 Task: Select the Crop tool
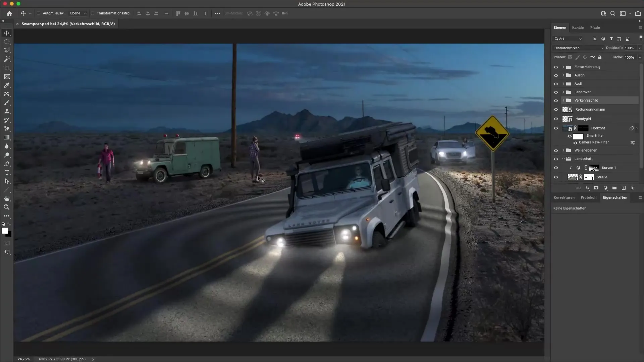tap(7, 68)
